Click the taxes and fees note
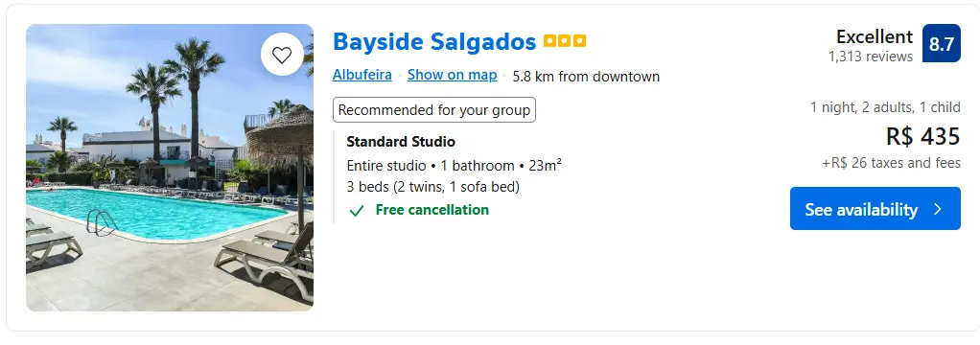The image size is (980, 345). [891, 163]
